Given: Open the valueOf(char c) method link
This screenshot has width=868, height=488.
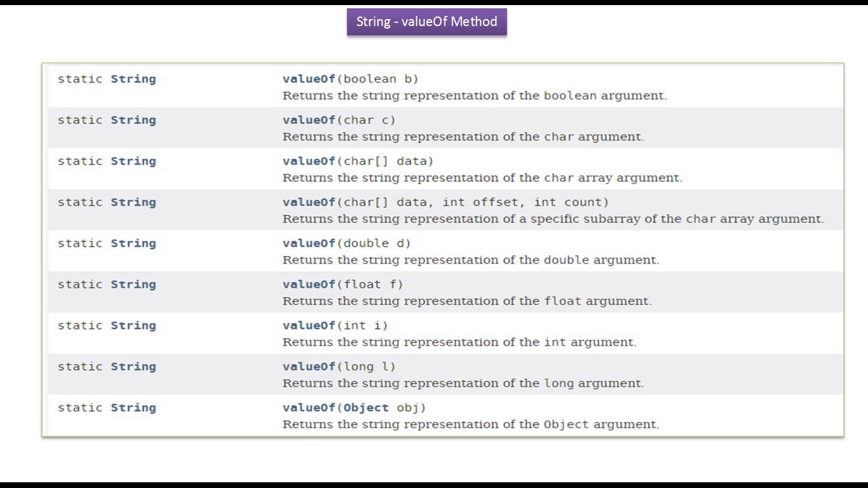Looking at the screenshot, I should (x=309, y=120).
